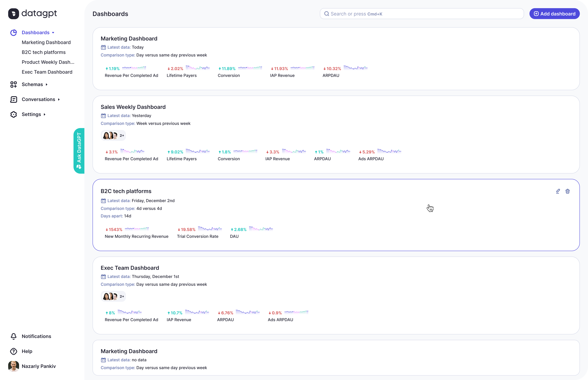
Task: Click shared user avatars on Sales Weekly Dashboard
Action: tap(113, 135)
